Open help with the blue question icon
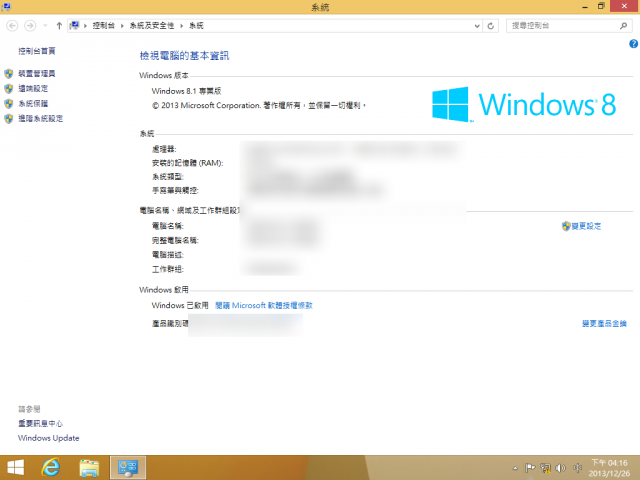 634,44
